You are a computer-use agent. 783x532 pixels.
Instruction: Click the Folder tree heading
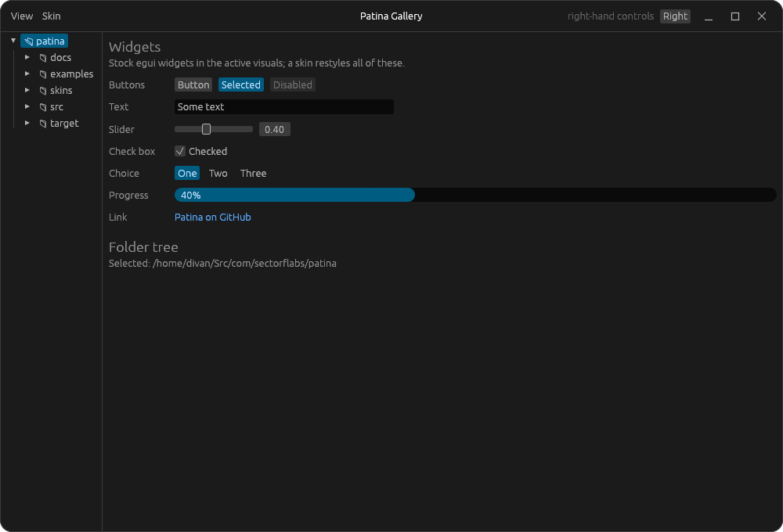point(143,247)
